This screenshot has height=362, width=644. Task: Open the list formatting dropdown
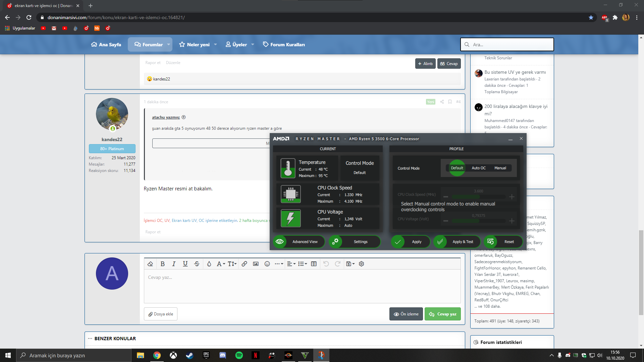(303, 264)
